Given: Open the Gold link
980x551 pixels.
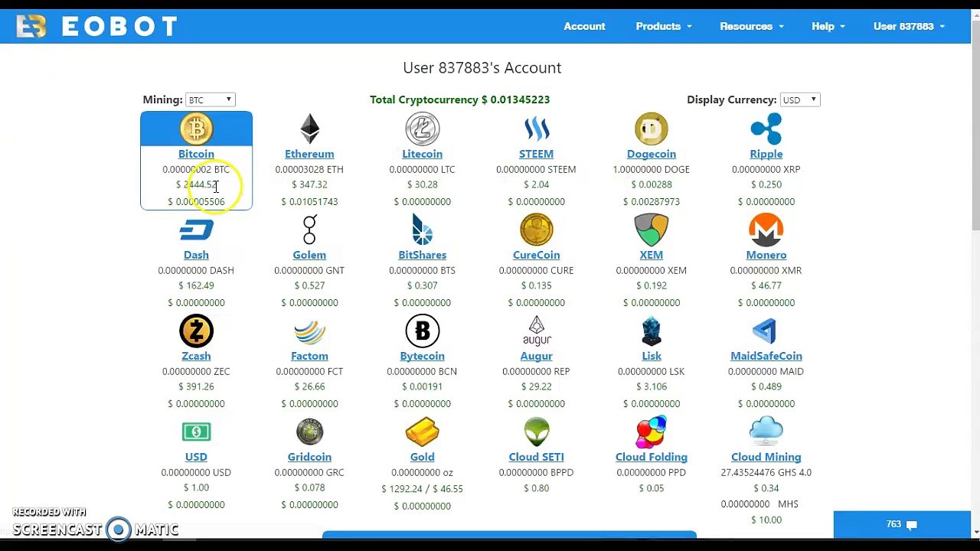Looking at the screenshot, I should coord(422,457).
